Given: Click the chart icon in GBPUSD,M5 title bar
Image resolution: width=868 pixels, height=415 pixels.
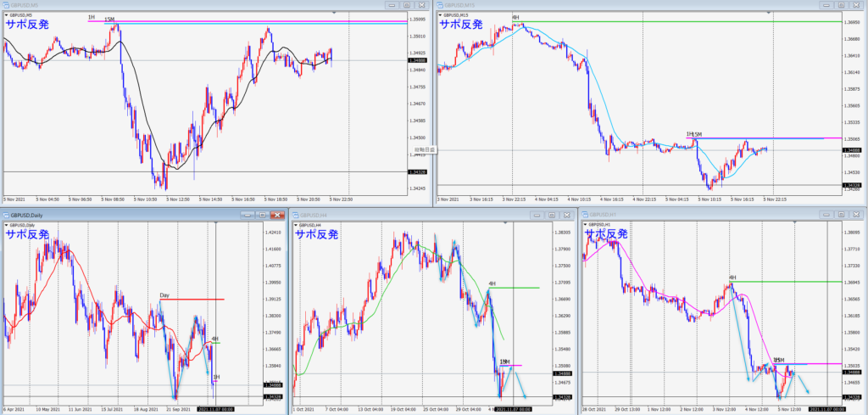Looking at the screenshot, I should tap(5, 4).
